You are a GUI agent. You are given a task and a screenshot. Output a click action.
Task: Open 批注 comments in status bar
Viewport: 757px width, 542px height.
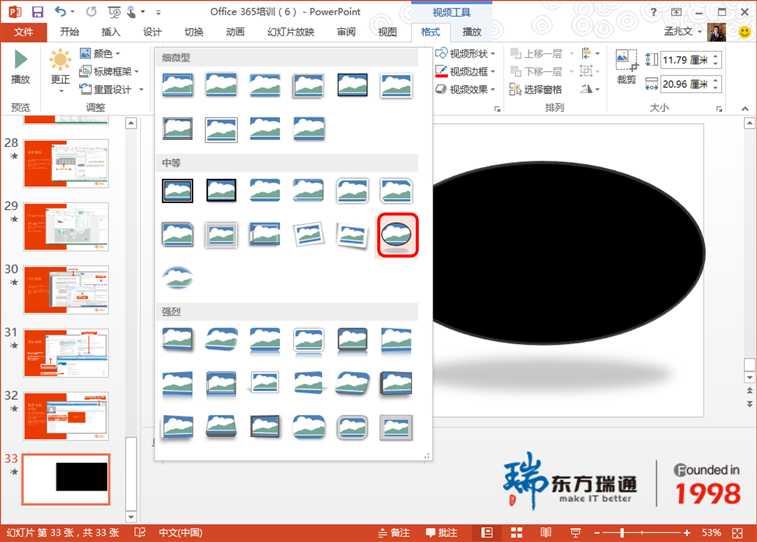(442, 533)
